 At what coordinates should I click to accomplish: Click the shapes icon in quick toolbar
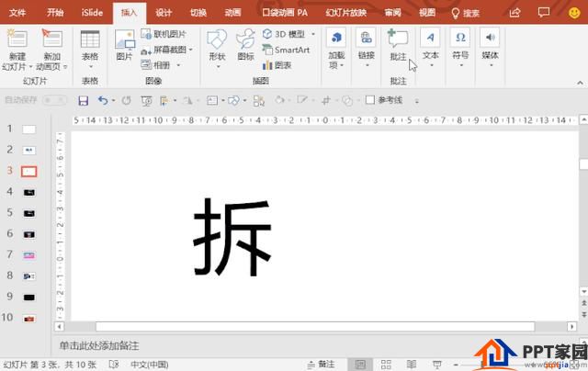(x=233, y=100)
